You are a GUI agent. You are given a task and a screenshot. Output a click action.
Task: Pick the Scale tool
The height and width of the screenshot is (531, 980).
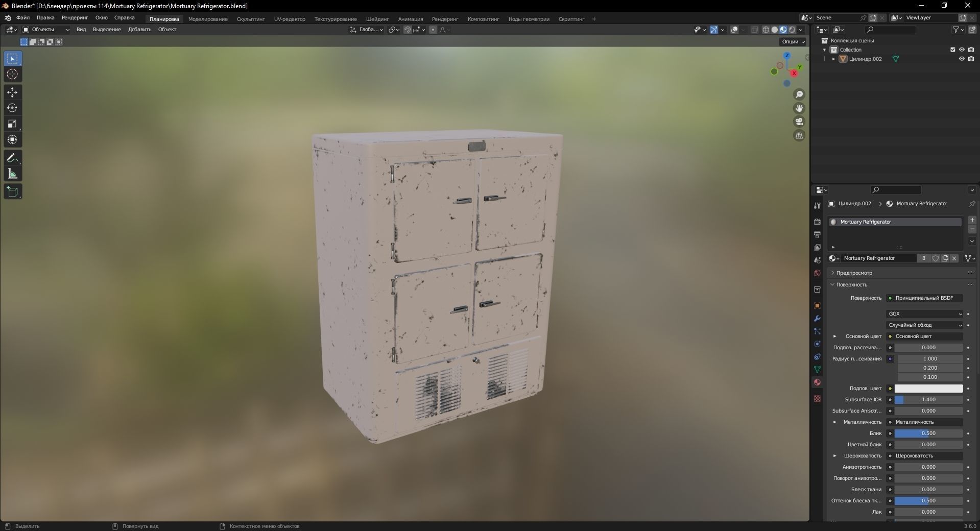pyautogui.click(x=12, y=124)
